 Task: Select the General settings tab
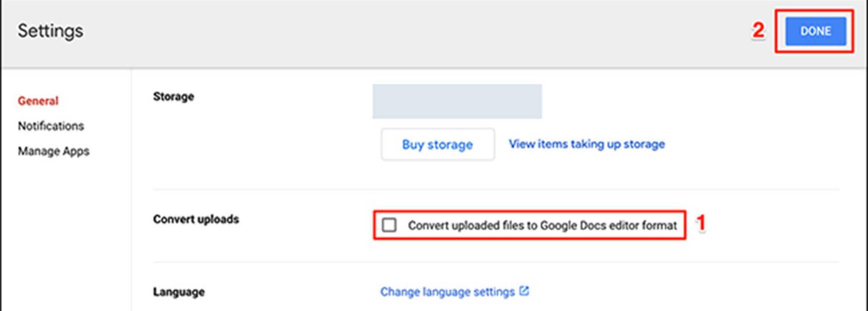pos(38,101)
